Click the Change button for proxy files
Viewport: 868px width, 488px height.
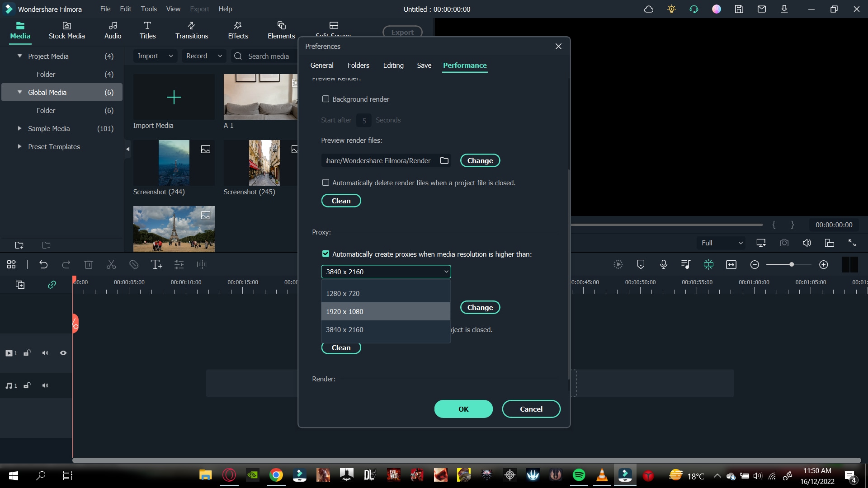(480, 307)
